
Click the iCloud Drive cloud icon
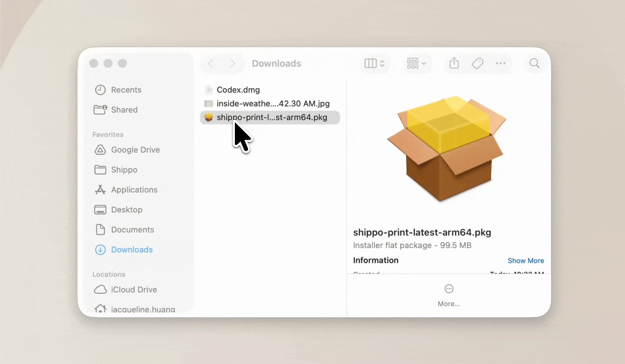[100, 290]
